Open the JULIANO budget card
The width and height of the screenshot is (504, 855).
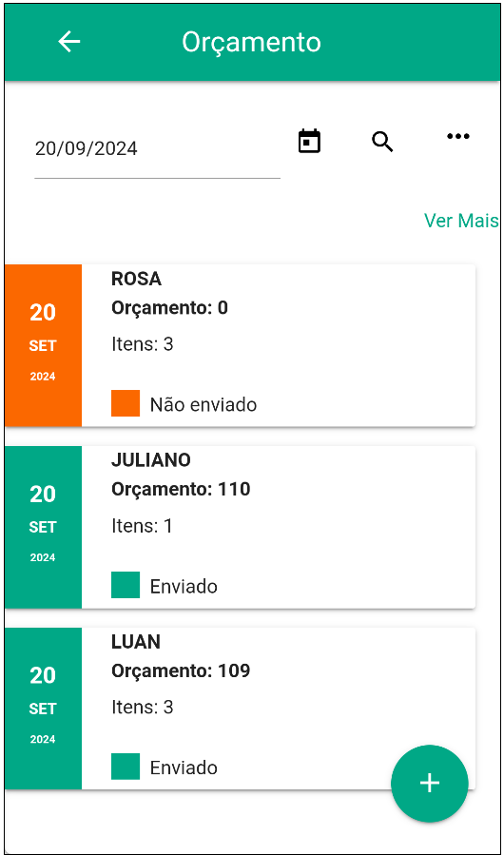240,527
